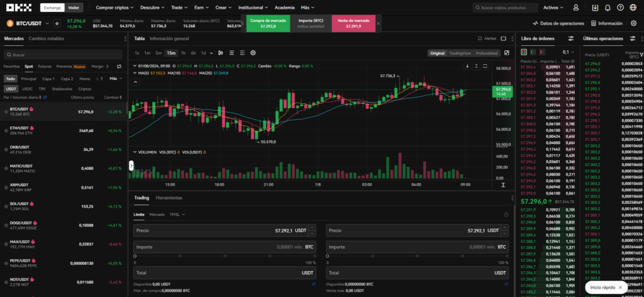Switch chart mode to Profundidad
Screen dimensions: 644x297
(x=487, y=53)
